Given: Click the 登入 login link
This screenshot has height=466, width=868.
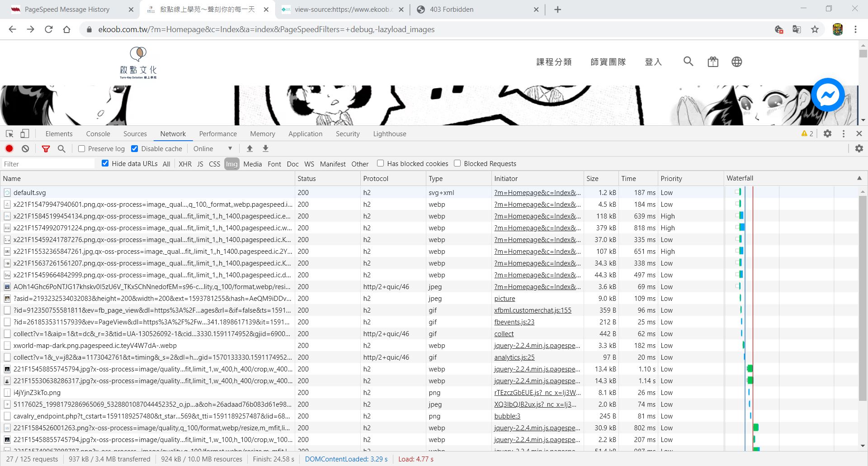Looking at the screenshot, I should pos(653,62).
